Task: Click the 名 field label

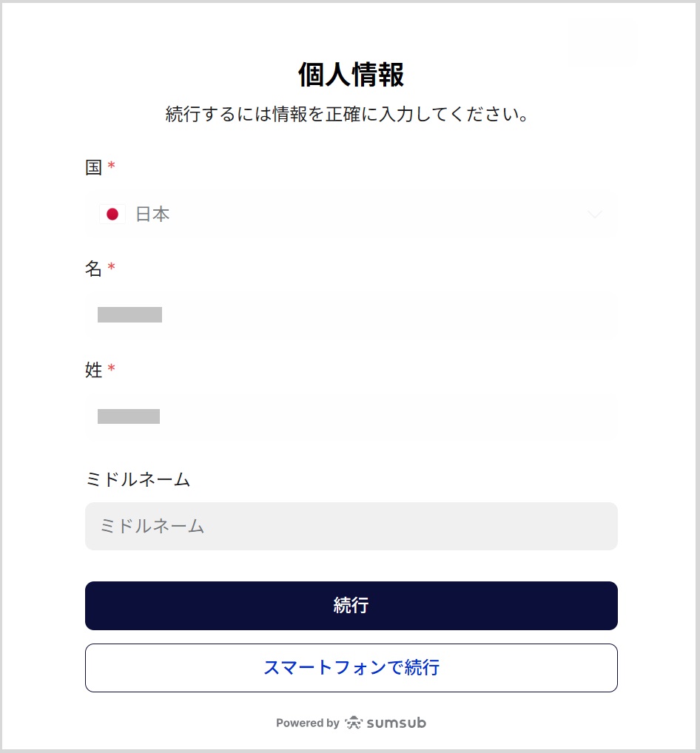Action: (x=93, y=269)
